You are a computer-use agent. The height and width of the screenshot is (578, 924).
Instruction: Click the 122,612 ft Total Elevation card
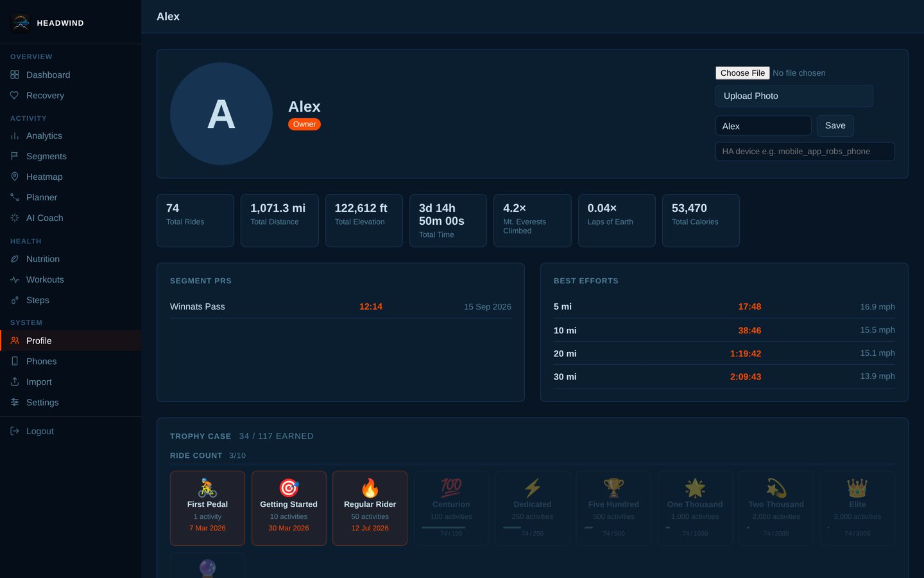[364, 220]
